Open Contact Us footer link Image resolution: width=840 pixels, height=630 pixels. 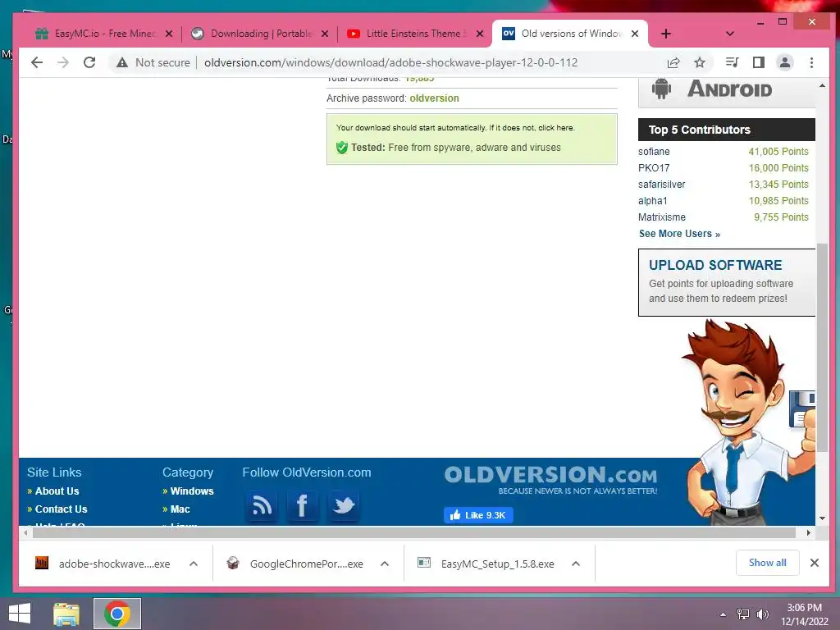point(61,509)
